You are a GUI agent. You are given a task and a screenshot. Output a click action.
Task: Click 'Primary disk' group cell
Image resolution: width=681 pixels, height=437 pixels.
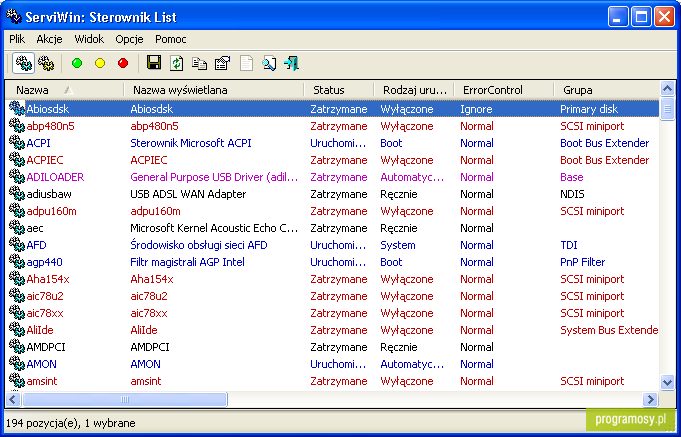pyautogui.click(x=589, y=109)
